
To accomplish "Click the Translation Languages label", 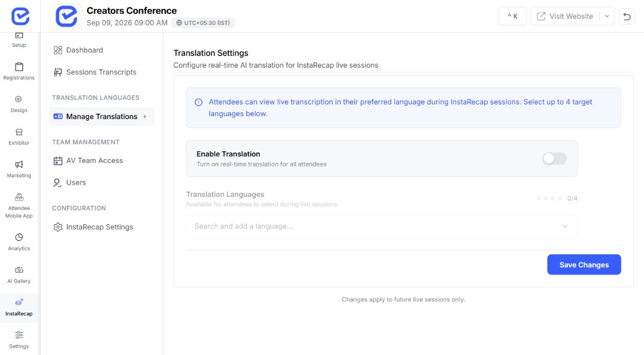I will [x=225, y=195].
